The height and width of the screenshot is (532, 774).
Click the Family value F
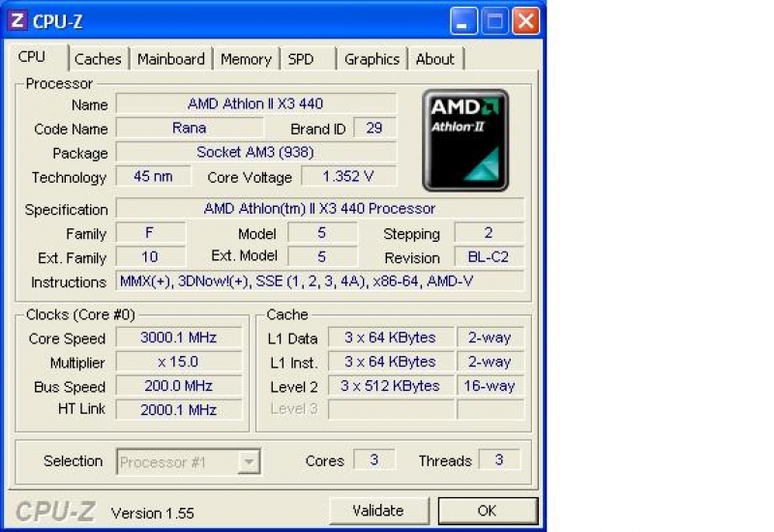tap(150, 232)
